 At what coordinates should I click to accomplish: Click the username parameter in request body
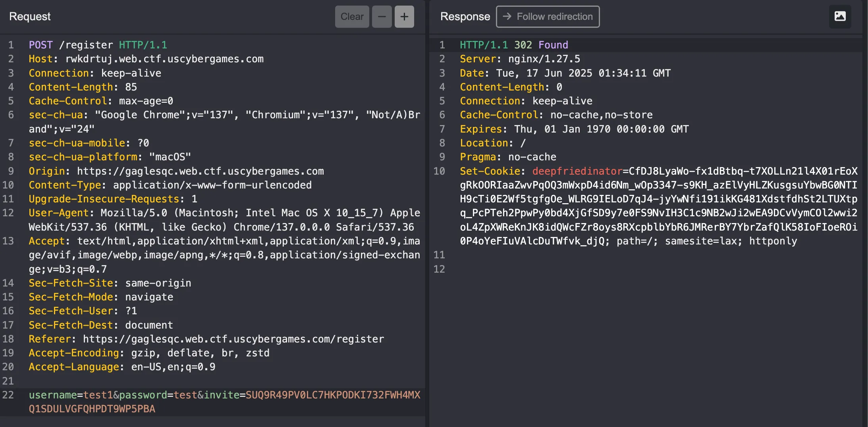coord(53,395)
